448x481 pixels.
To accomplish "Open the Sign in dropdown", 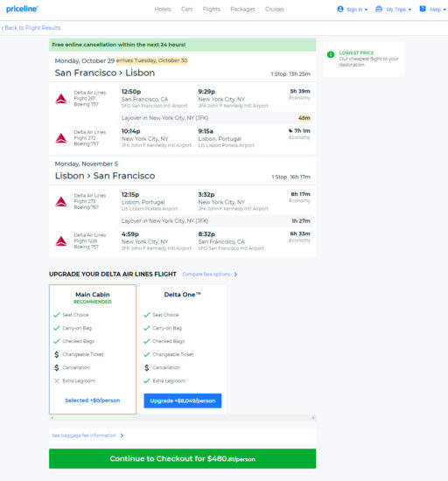I will tap(353, 10).
